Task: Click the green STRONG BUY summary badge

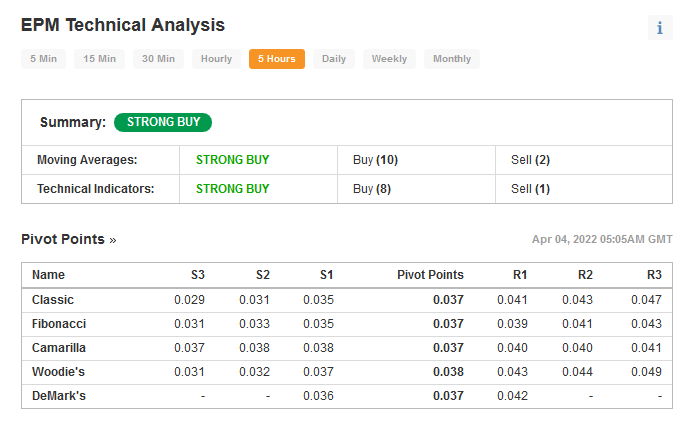Action: tap(163, 122)
